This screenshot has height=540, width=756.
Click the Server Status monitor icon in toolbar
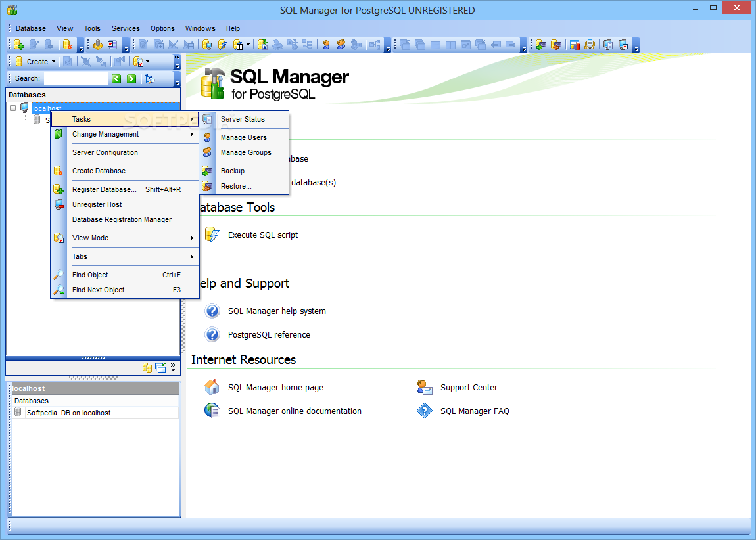pyautogui.click(x=608, y=45)
